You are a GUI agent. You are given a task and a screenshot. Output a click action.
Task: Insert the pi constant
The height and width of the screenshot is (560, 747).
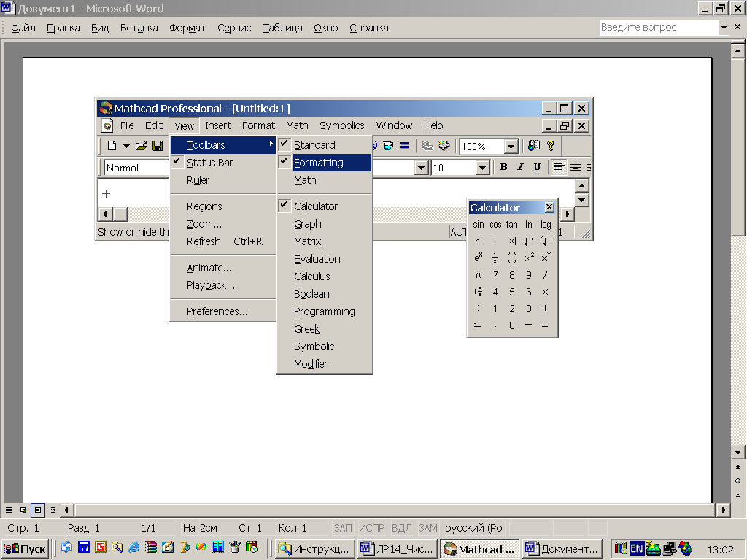tap(479, 275)
